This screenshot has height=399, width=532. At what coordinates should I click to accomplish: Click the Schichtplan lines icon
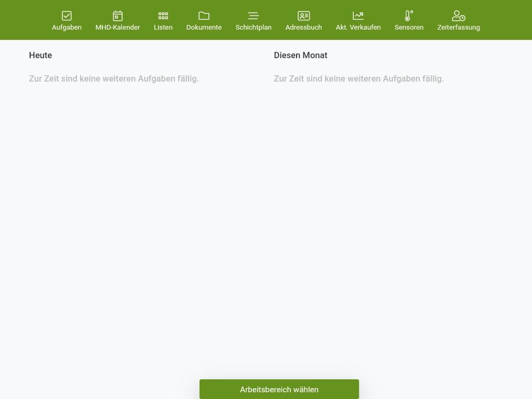click(254, 16)
